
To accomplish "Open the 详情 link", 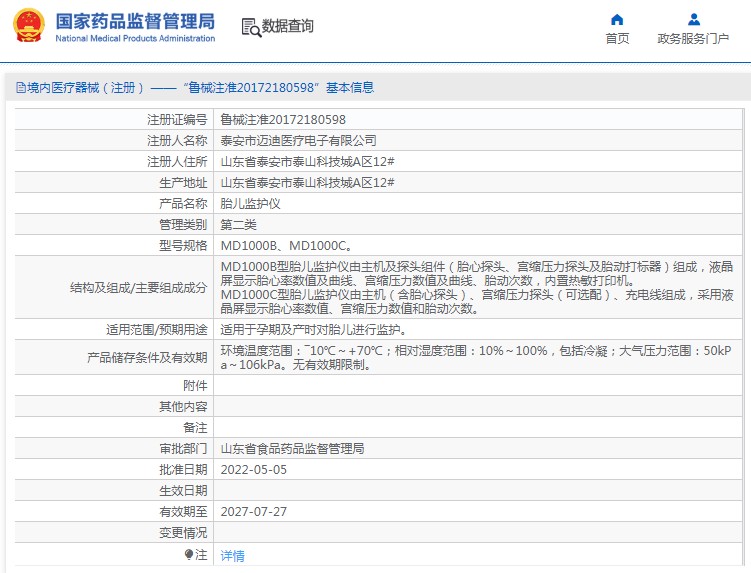I will coord(232,555).
